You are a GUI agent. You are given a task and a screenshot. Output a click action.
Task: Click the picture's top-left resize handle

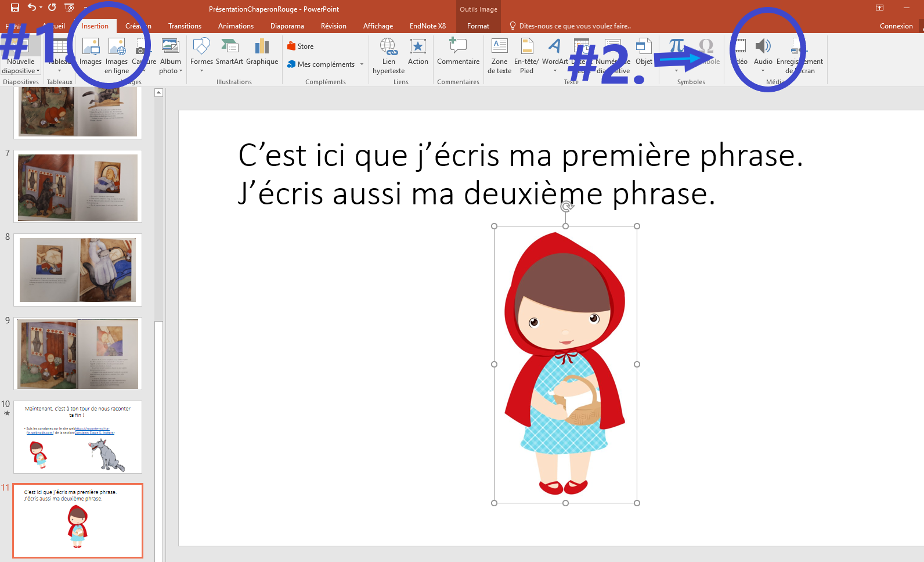tap(495, 226)
